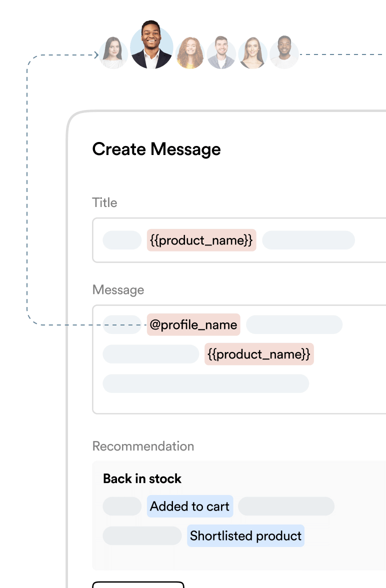
Task: Click the Create Message heading
Action: (x=156, y=149)
